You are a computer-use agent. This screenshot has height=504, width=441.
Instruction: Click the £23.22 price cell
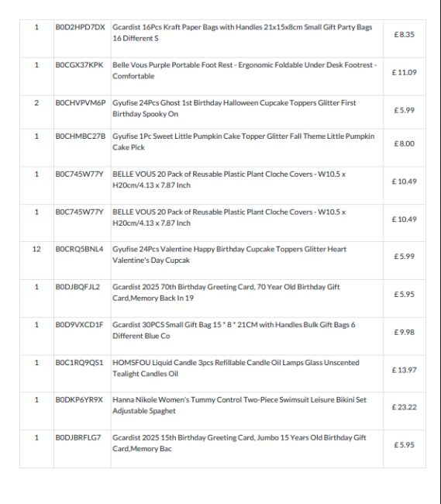pyautogui.click(x=404, y=407)
